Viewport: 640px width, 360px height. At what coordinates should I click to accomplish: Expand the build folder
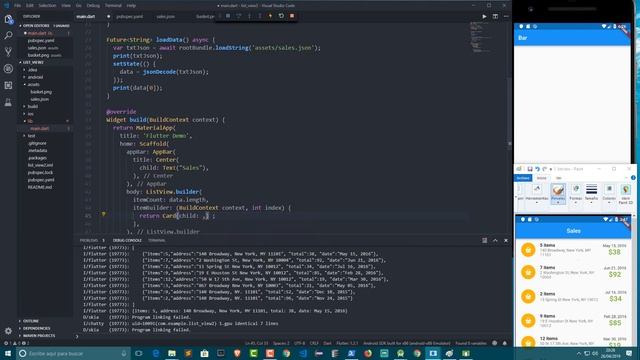pos(33,107)
